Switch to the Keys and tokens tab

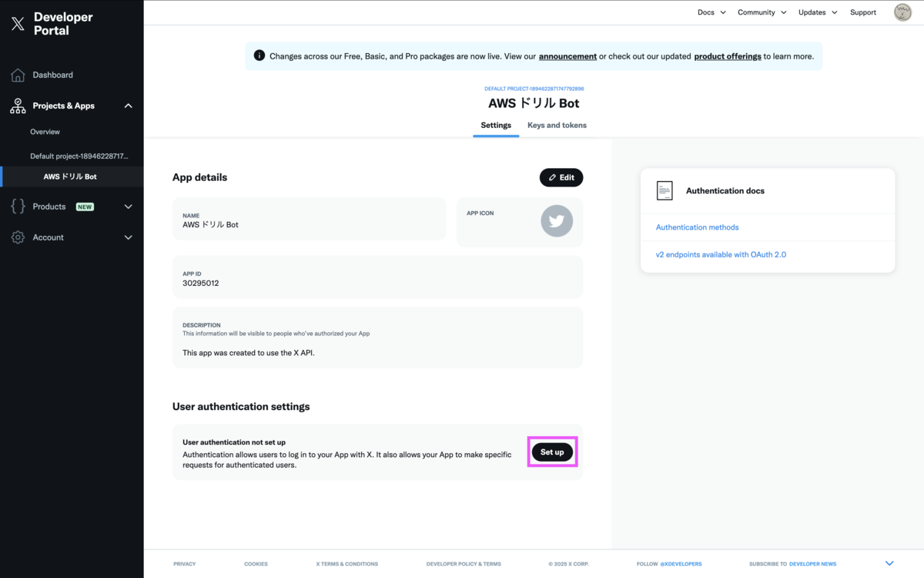(557, 125)
